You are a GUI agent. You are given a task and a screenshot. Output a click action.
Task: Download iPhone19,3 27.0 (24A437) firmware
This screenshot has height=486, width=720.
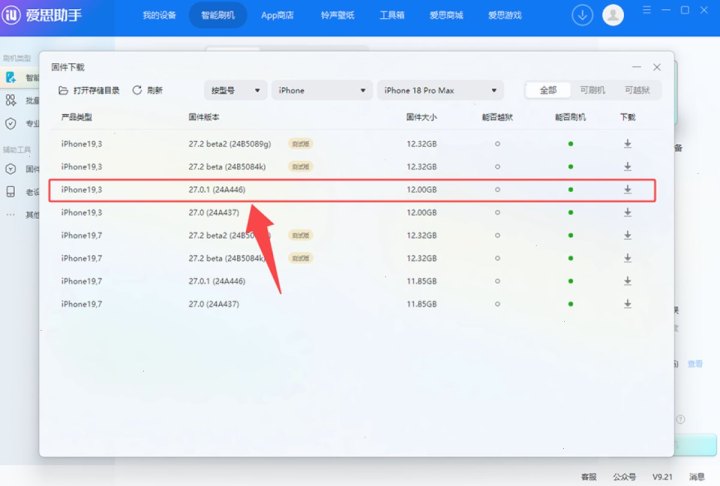click(x=627, y=213)
